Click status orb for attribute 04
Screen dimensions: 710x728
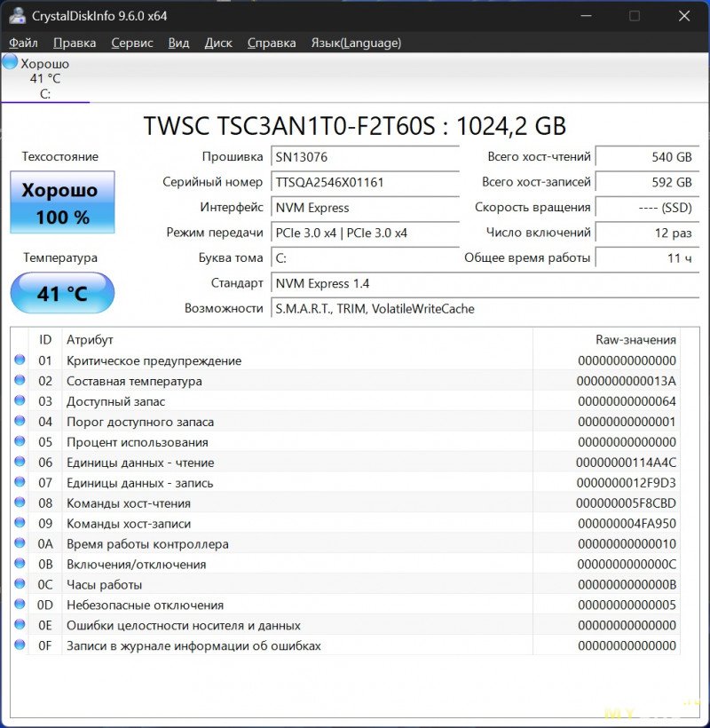point(20,421)
